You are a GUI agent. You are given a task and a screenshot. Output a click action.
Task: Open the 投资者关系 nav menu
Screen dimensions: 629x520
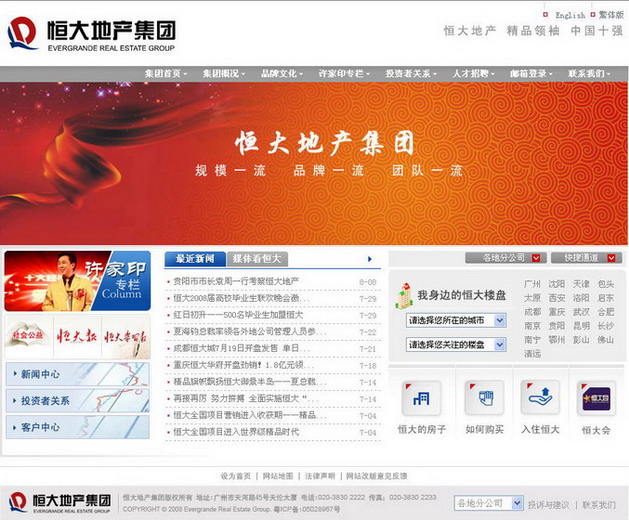click(x=411, y=74)
